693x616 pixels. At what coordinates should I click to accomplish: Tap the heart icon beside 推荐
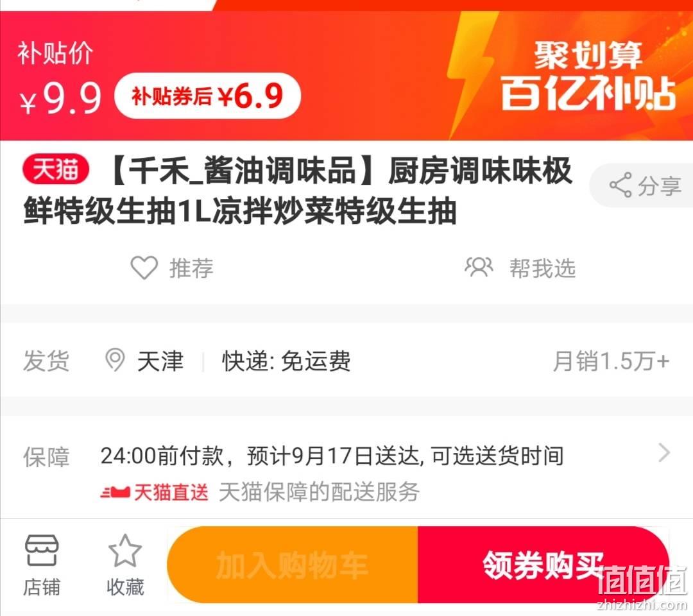click(144, 268)
